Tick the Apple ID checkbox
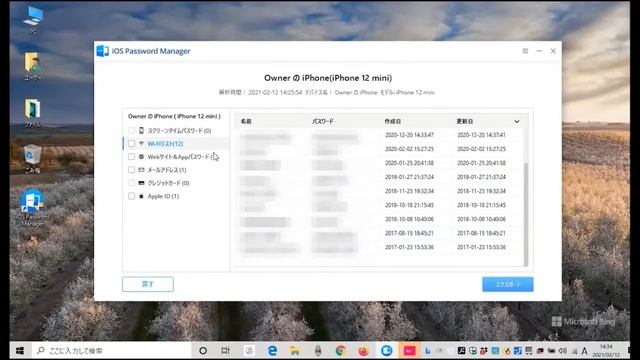 (131, 196)
